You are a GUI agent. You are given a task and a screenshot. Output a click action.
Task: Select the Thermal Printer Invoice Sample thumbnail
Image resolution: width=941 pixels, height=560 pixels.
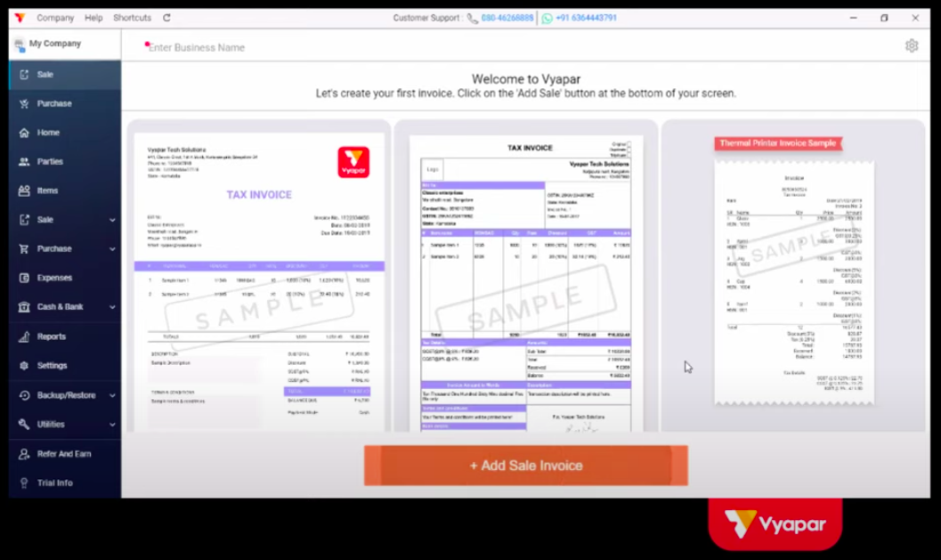tap(792, 276)
